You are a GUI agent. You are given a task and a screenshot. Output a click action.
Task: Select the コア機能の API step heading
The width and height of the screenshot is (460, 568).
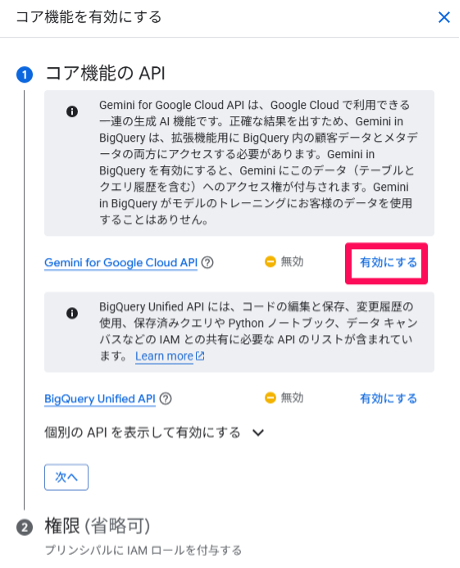[x=105, y=73]
